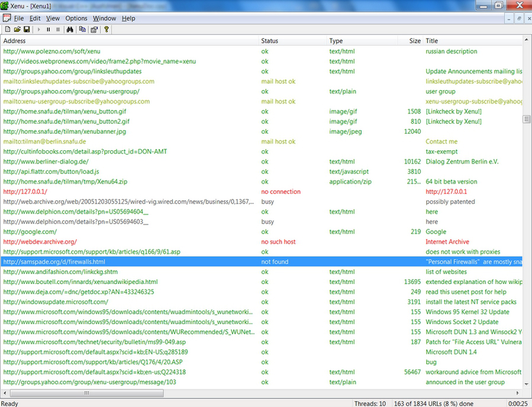Click 'Internet Archive' title cell
The width and height of the screenshot is (532, 407).
coord(447,242)
